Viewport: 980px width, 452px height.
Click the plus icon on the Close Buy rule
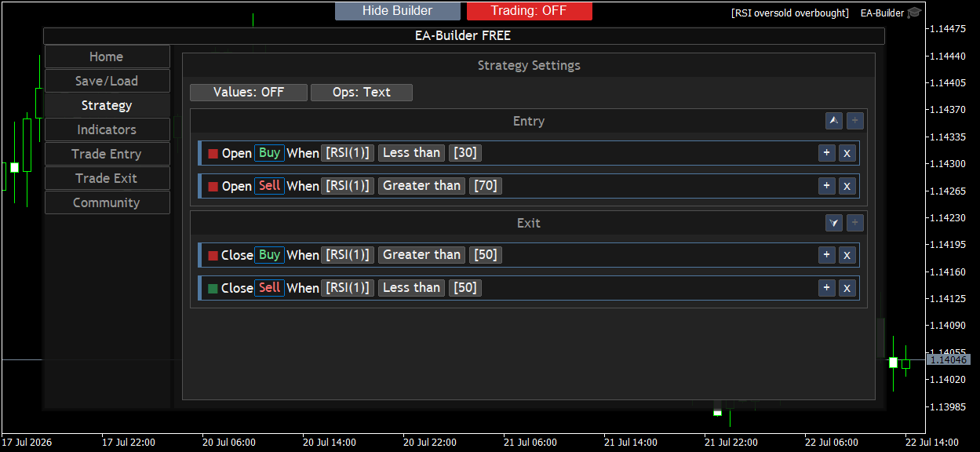[x=826, y=255]
